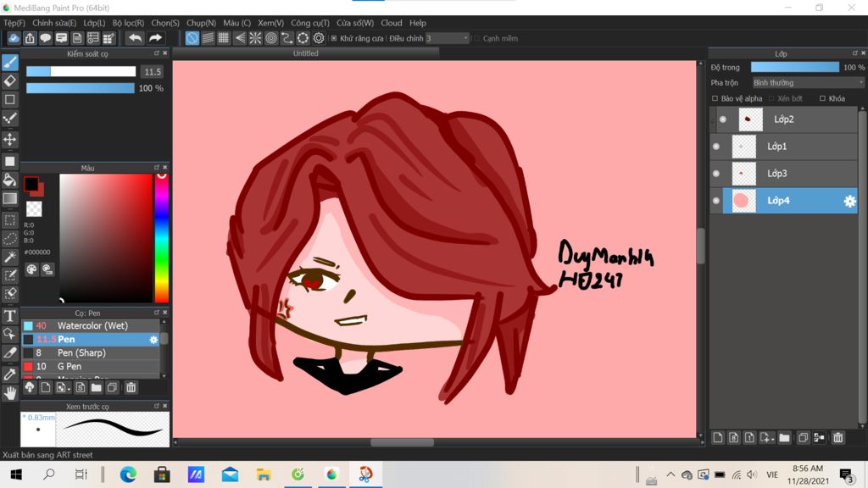Switch to the Untitled canvas tab
Viewport: 868px width, 488px height.
tap(305, 53)
